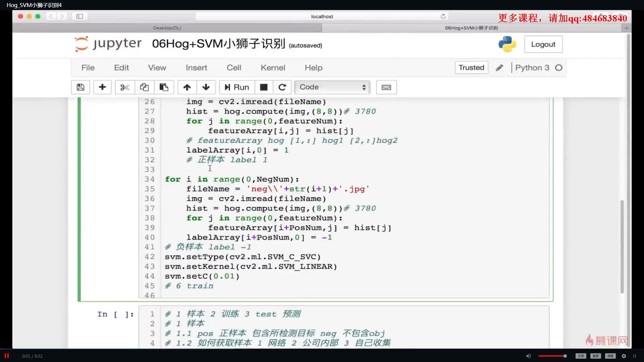644x362 pixels.
Task: Click the Run button to execute cell
Action: pyautogui.click(x=236, y=86)
